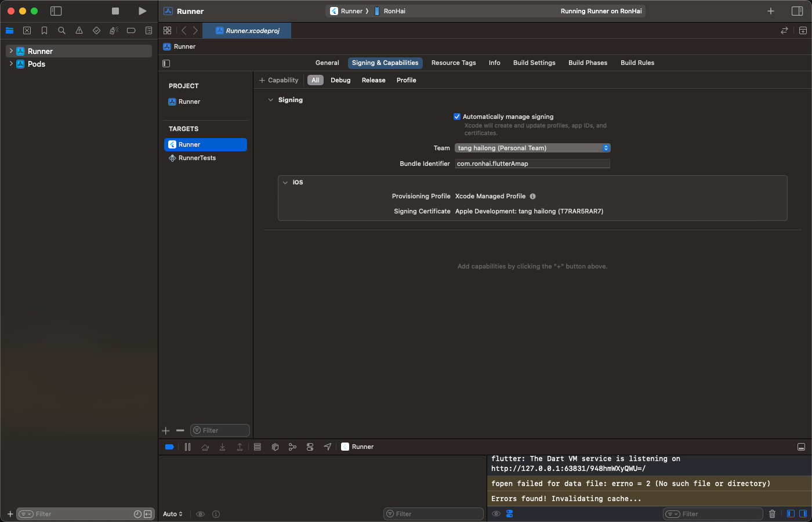Click the Step Out debug button

pos(240,447)
